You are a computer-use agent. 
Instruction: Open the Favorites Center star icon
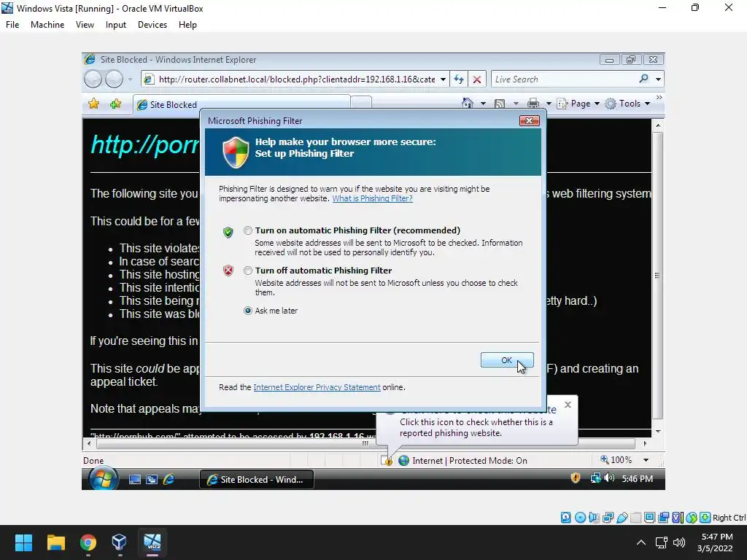pos(94,104)
